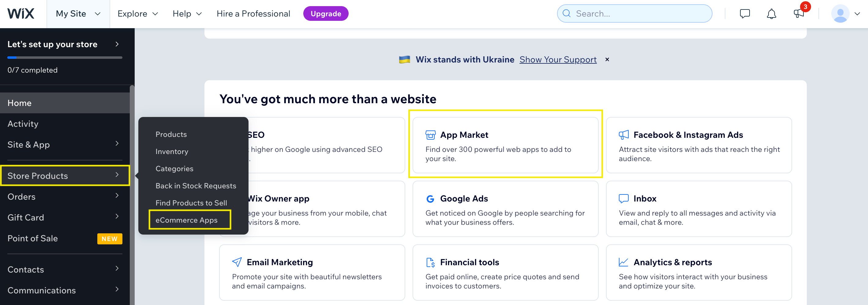
Task: Open the Google Ads card
Action: [505, 209]
